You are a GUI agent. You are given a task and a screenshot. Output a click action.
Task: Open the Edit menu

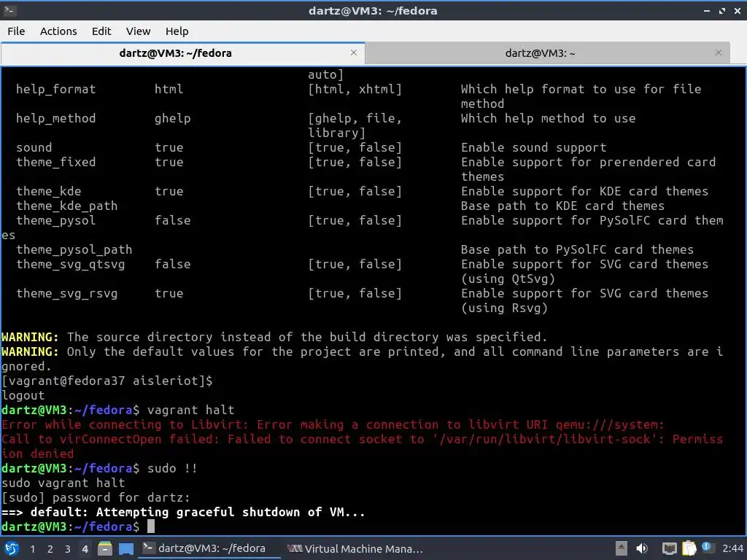(x=101, y=31)
